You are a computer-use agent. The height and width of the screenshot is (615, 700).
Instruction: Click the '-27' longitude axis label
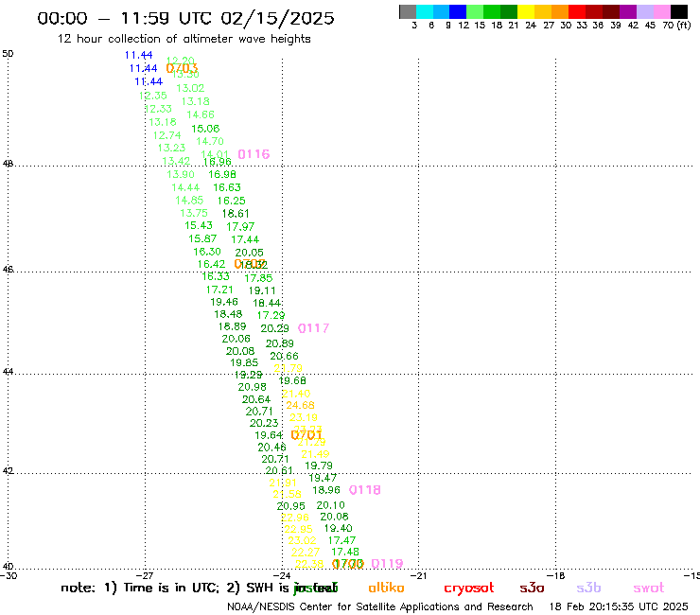click(145, 575)
